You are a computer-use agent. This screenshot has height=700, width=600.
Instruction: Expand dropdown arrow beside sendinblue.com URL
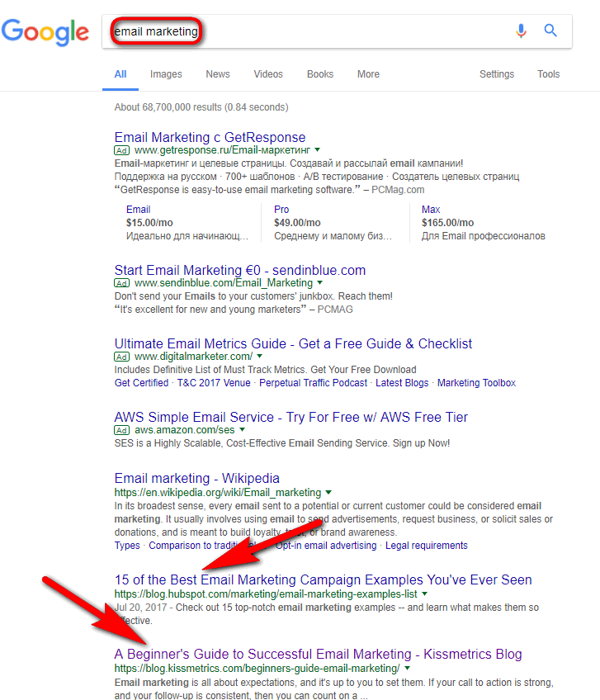click(319, 282)
